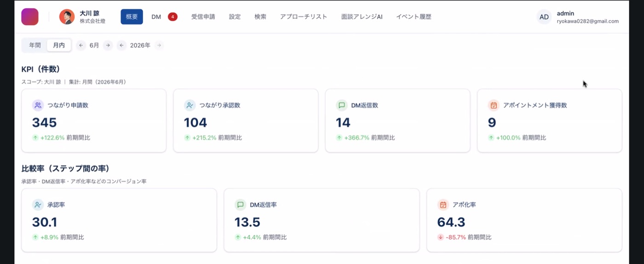Click the つながり申請数 people icon
The image size is (644, 264).
[x=38, y=105]
